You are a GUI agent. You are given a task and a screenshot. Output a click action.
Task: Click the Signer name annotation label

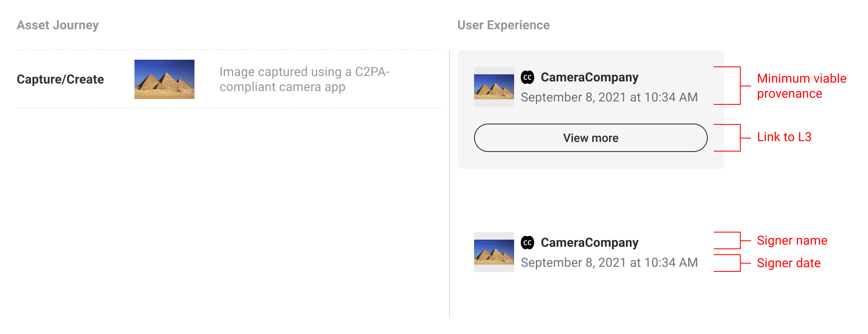[x=792, y=240]
